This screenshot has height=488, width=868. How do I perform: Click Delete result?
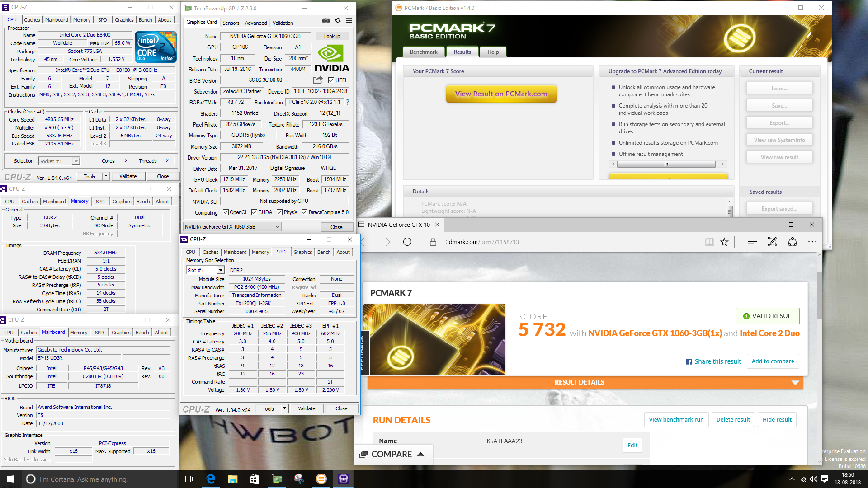click(x=733, y=419)
